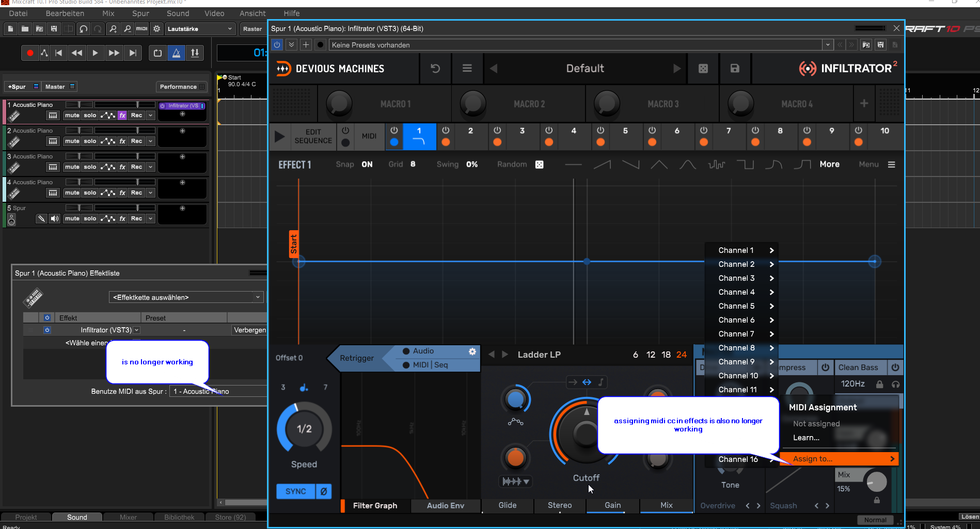This screenshot has height=529, width=980.
Task: Toggle VST plugin power in header bar
Action: (x=277, y=45)
